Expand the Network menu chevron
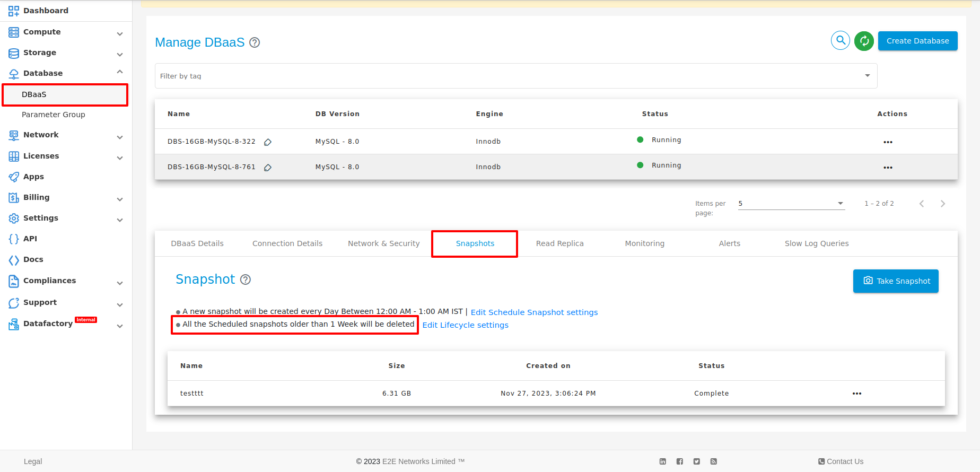Image resolution: width=980 pixels, height=472 pixels. [x=120, y=137]
